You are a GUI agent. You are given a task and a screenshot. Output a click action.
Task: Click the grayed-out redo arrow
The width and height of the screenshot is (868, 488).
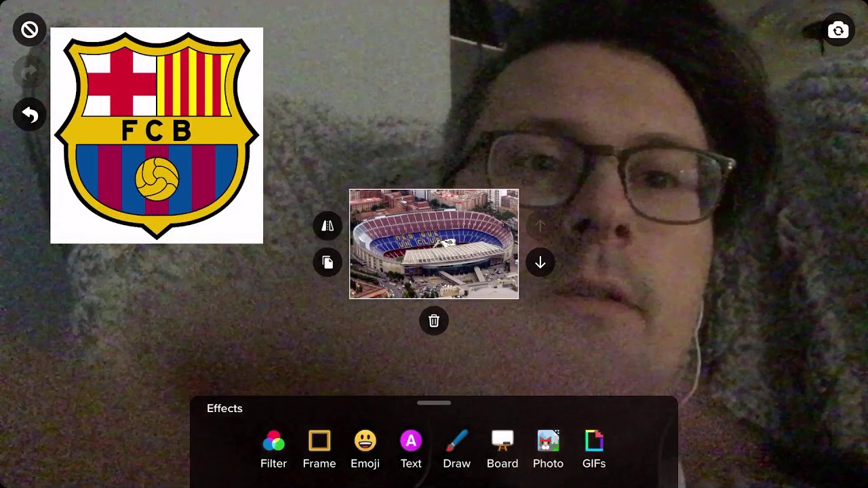[x=29, y=73]
